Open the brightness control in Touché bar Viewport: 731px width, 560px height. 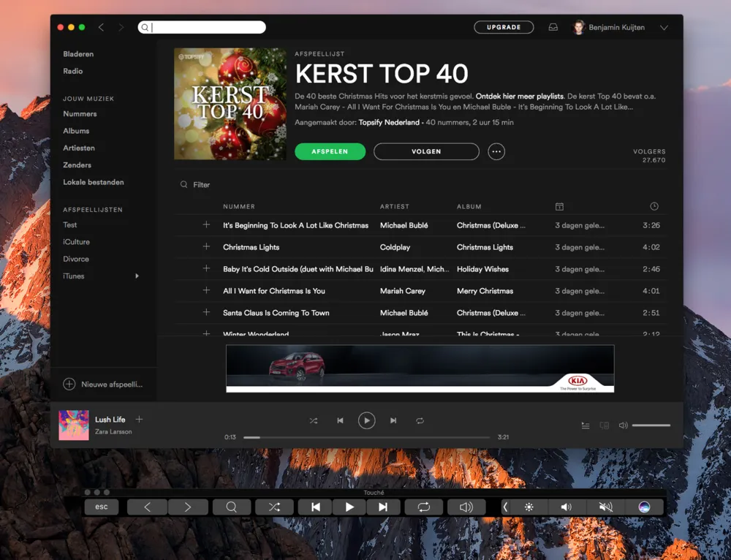(x=529, y=507)
